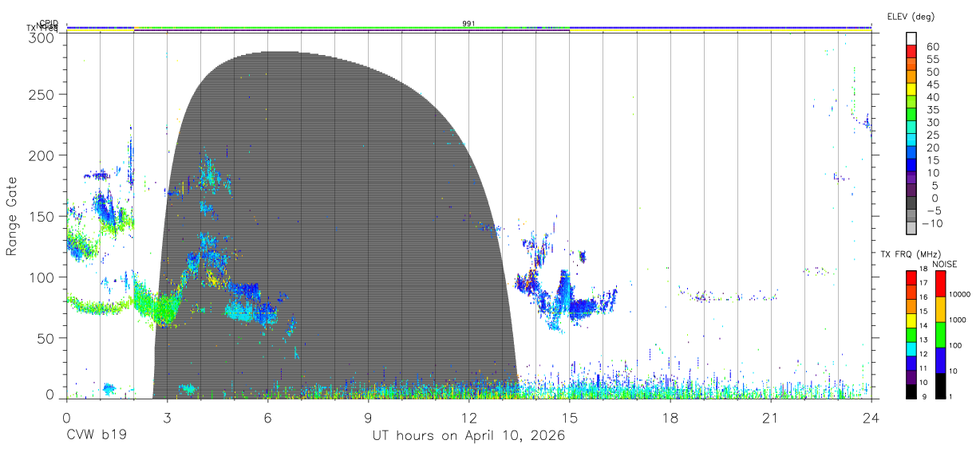The image size is (980, 452).
Task: Click the '18' hour tick on UT axis
Action: (670, 417)
